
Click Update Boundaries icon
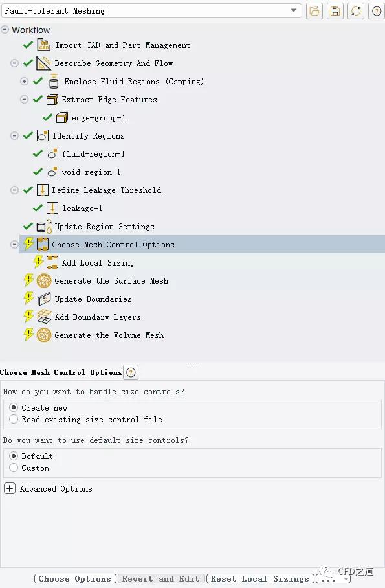point(44,299)
